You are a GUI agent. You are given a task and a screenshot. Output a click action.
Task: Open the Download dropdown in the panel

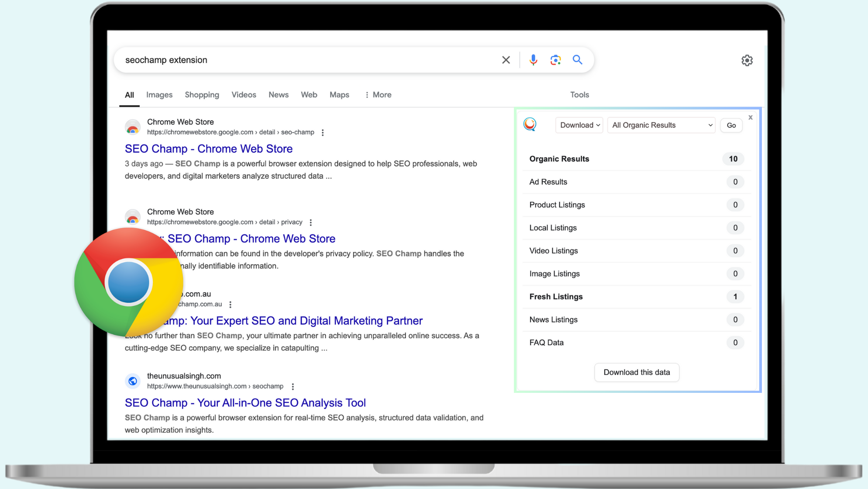(x=579, y=125)
